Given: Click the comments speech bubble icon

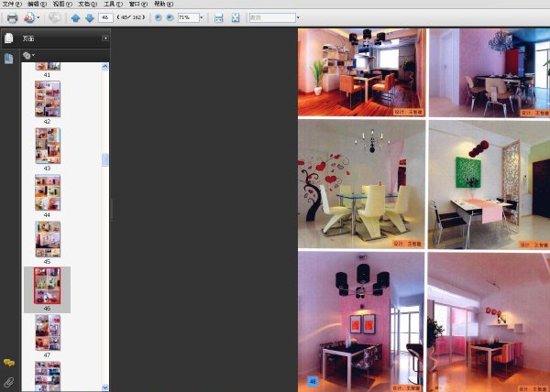Looking at the screenshot, I should tap(9, 363).
